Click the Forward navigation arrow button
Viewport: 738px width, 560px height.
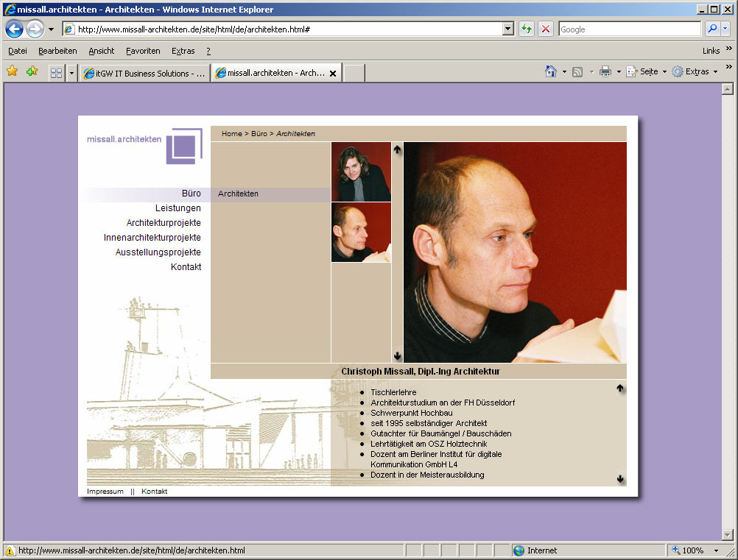35,29
